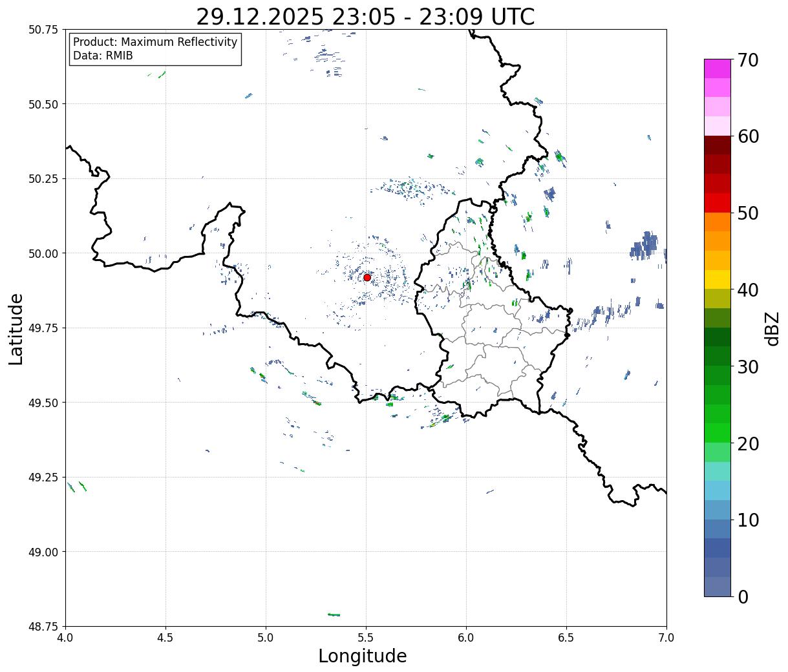The width and height of the screenshot is (788, 672).
Task: Click the latitude tick label 49.00
Action: [43, 552]
